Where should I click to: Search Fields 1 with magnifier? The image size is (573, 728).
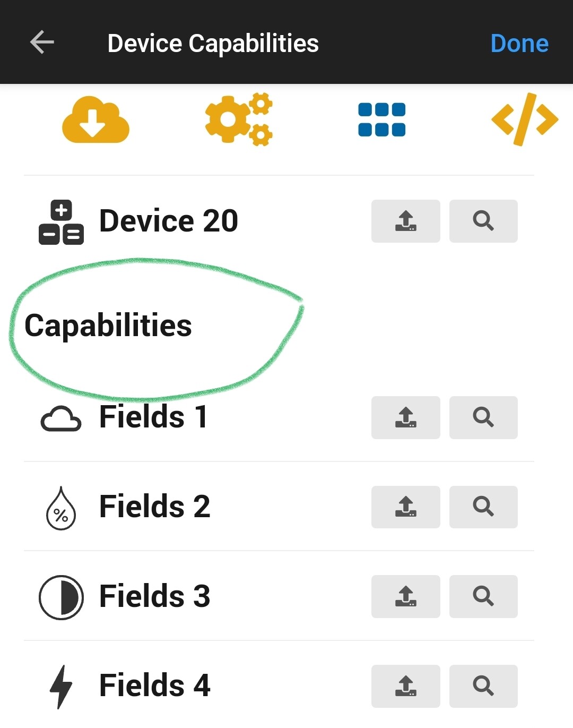coord(483,417)
